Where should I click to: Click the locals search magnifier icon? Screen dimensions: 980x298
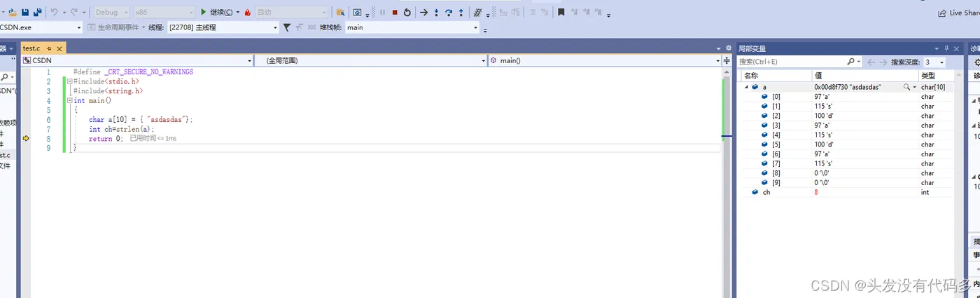tap(850, 62)
